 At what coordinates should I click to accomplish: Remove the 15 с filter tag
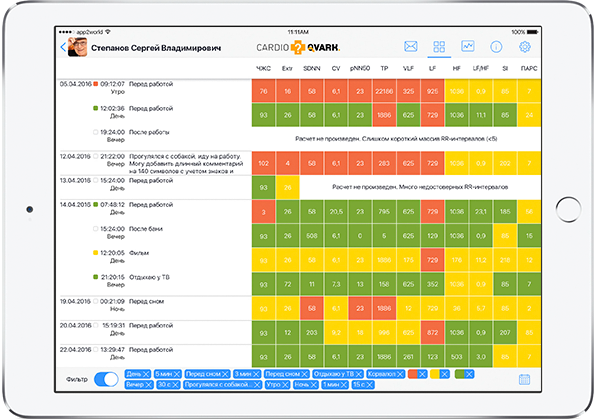tap(369, 385)
